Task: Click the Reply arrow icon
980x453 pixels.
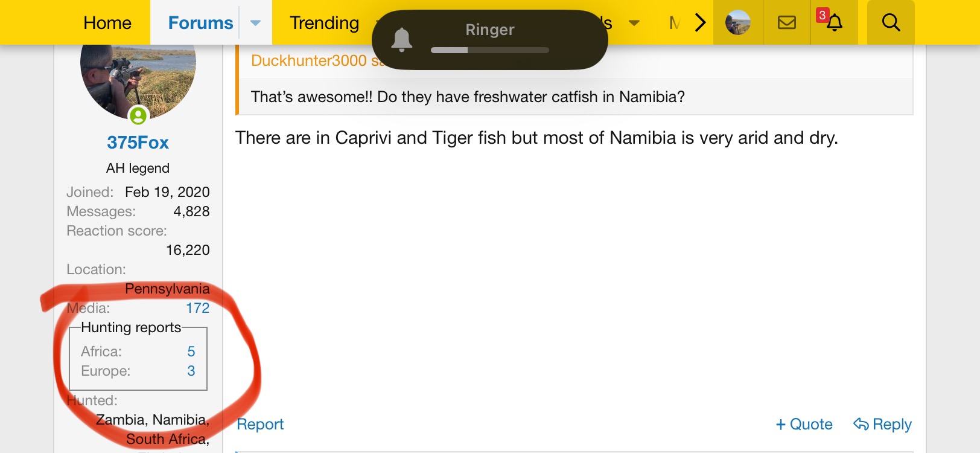Action: (861, 424)
